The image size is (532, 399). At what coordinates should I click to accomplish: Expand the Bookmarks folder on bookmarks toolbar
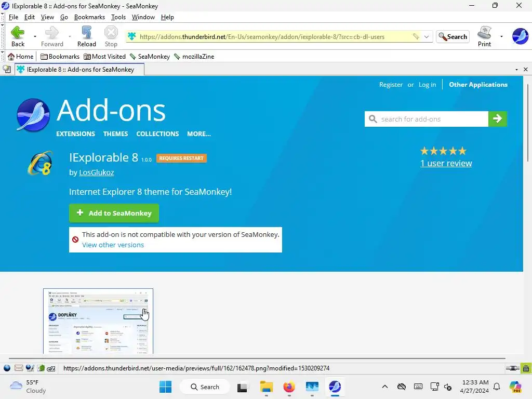[60, 56]
